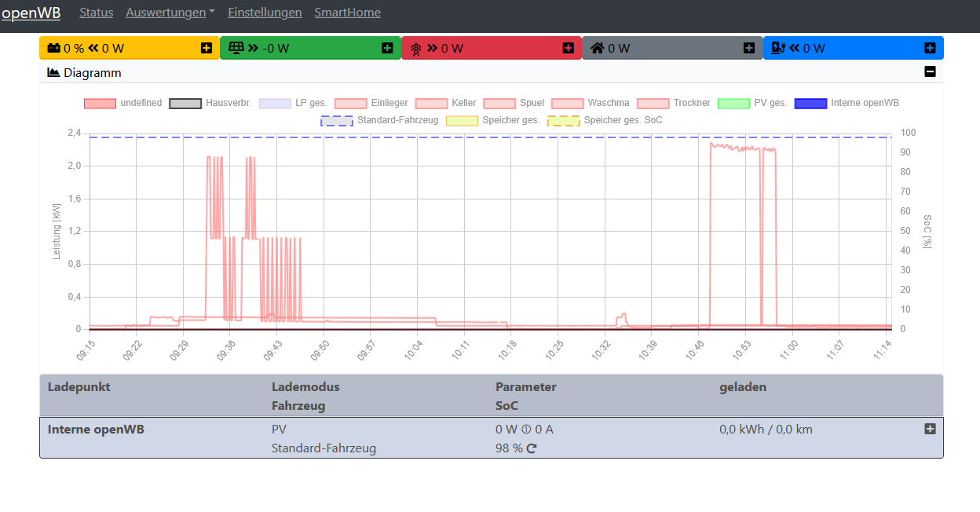This screenshot has width=980, height=512.
Task: Collapse the Diagramm panel
Action: pyautogui.click(x=930, y=72)
